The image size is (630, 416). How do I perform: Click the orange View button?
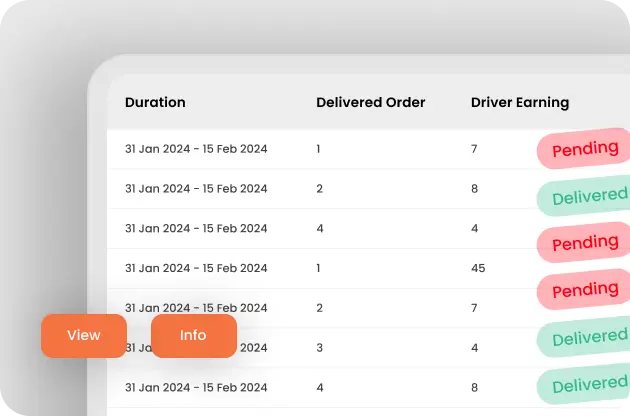[84, 336]
